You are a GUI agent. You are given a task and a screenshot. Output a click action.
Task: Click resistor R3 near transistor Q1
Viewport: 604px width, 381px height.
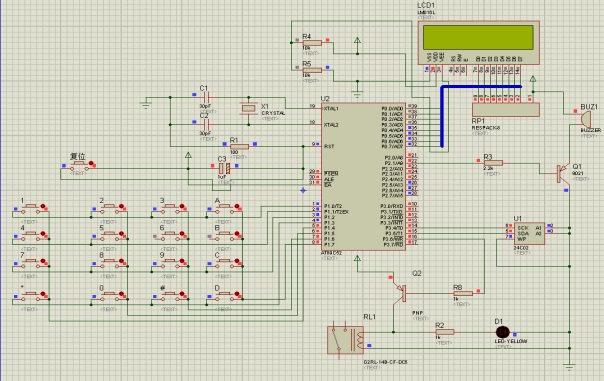[x=493, y=163]
